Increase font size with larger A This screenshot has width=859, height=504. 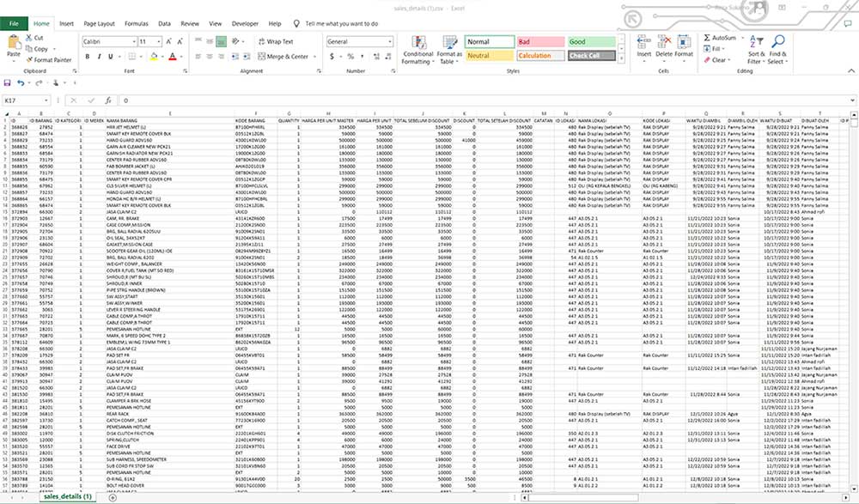point(168,41)
